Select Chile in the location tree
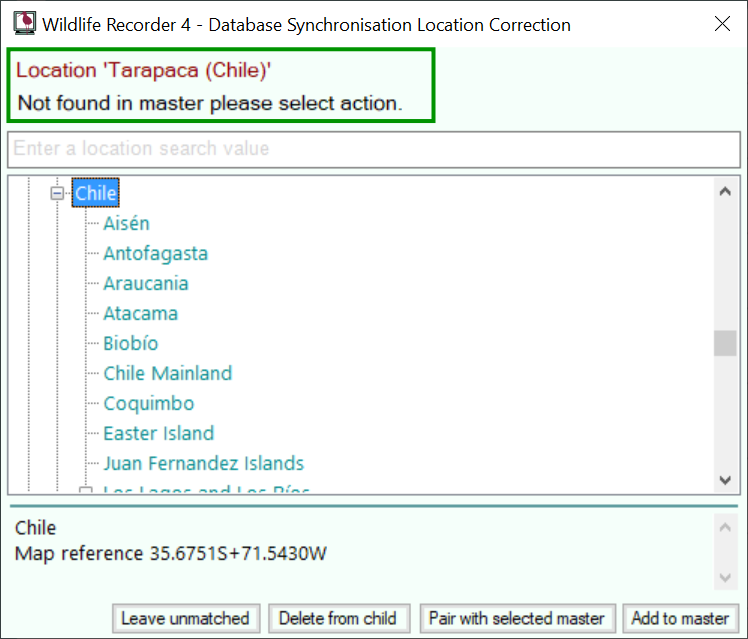The height and width of the screenshot is (639, 748). click(x=95, y=193)
